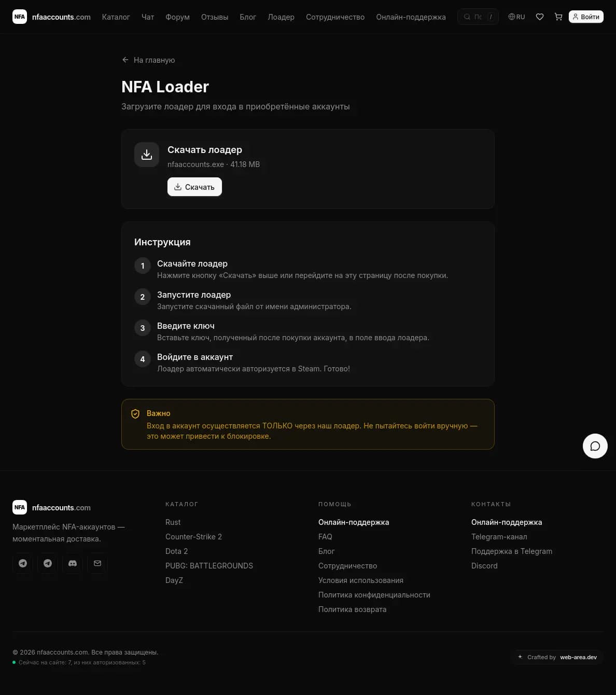Open Поддержка в Telegram link

[x=512, y=551]
